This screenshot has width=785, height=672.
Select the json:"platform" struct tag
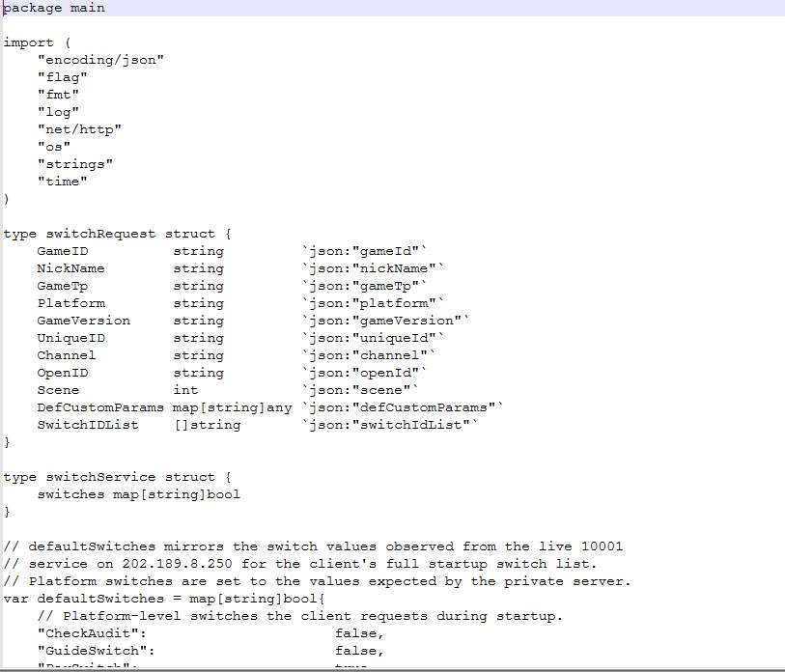373,303
